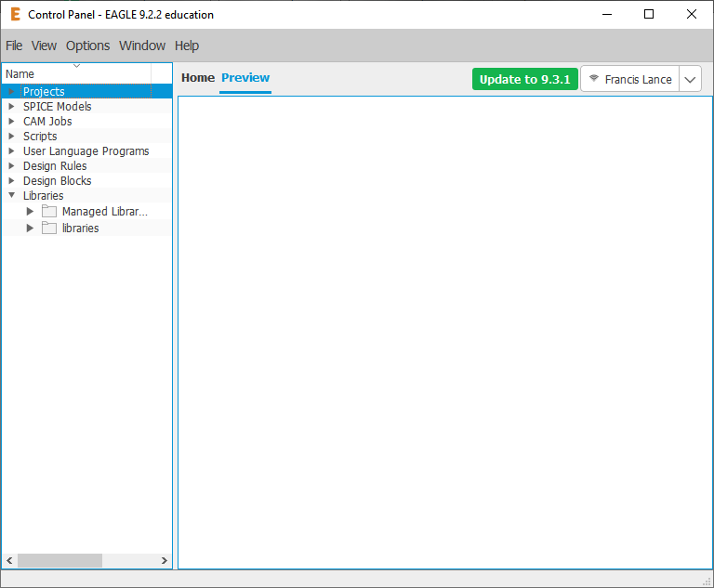
Task: Click the tree scroll right arrow
Action: [165, 560]
